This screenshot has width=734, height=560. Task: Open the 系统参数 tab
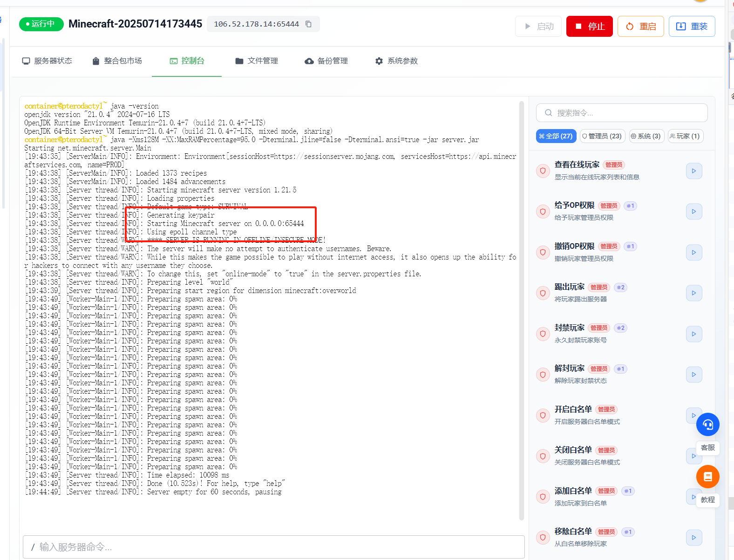396,61
